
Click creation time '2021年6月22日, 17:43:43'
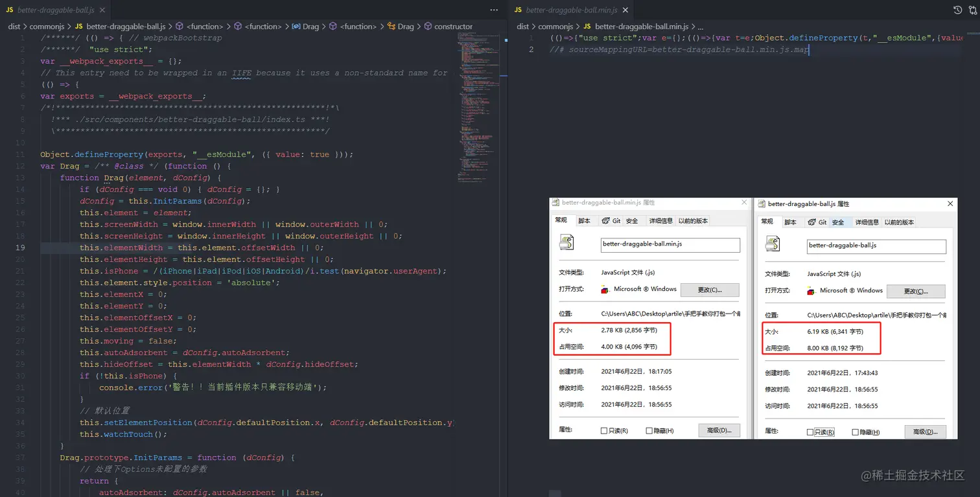point(843,373)
